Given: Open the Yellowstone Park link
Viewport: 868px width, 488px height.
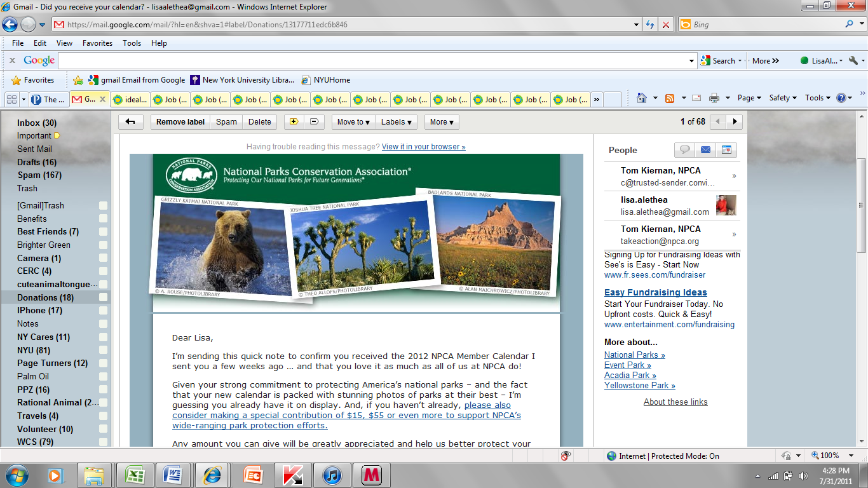Looking at the screenshot, I should point(640,386).
